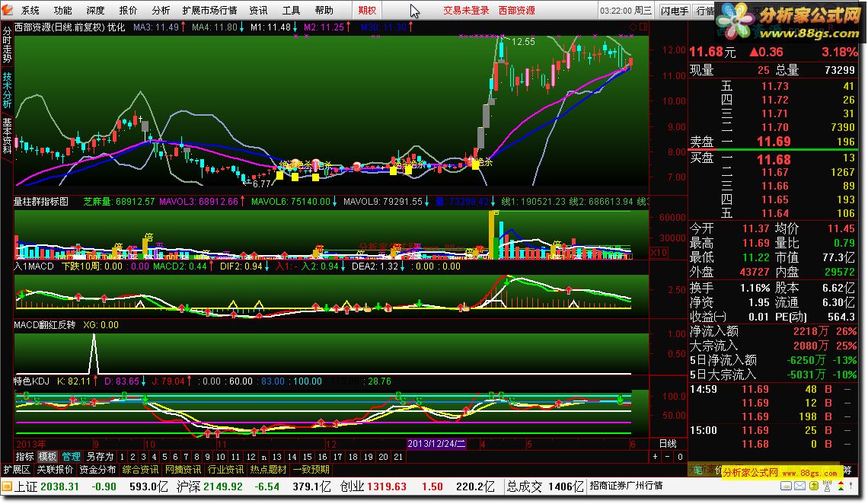Open the 网摘资讯 tab

click(183, 470)
